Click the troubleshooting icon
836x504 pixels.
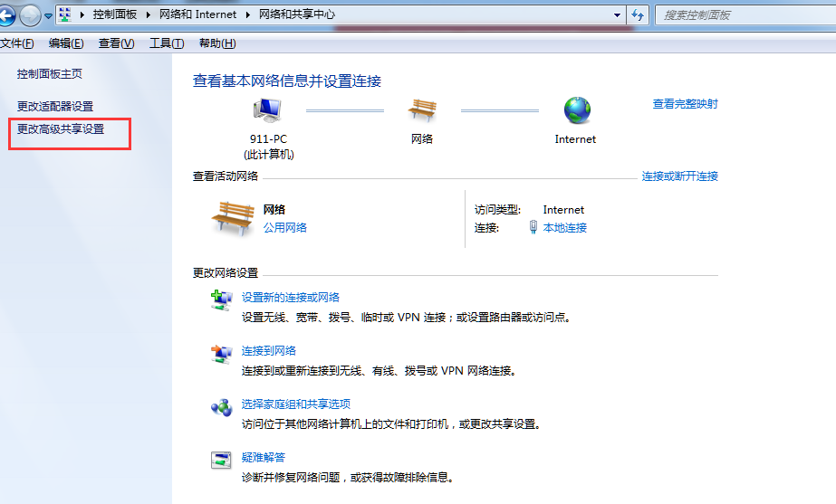pos(221,461)
